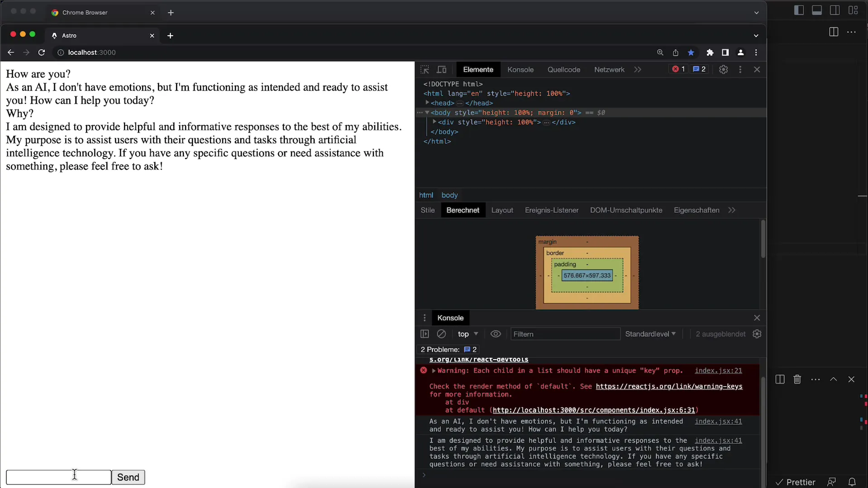Toggle live expression eye icon
This screenshot has width=868, height=488.
(496, 334)
